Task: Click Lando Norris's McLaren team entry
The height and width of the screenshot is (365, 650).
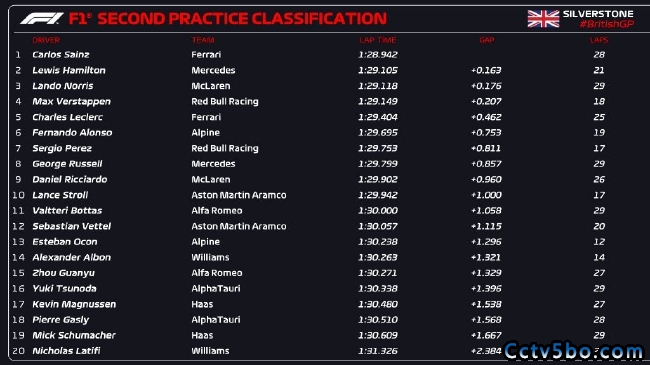Action: (x=211, y=86)
